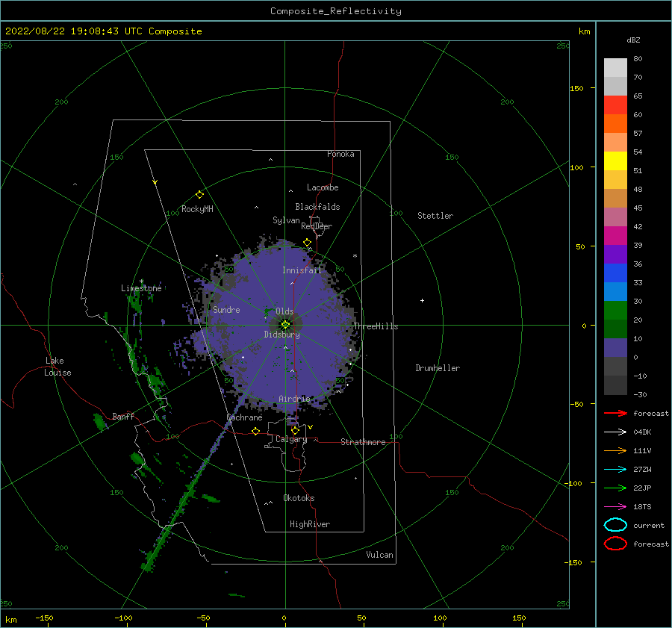
Task: Click the Composite_Reflectivity title text
Action: pos(336,11)
